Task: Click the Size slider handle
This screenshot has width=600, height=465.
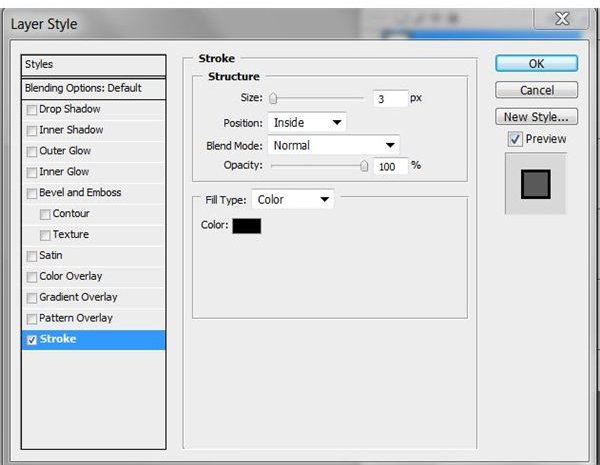Action: point(273,98)
